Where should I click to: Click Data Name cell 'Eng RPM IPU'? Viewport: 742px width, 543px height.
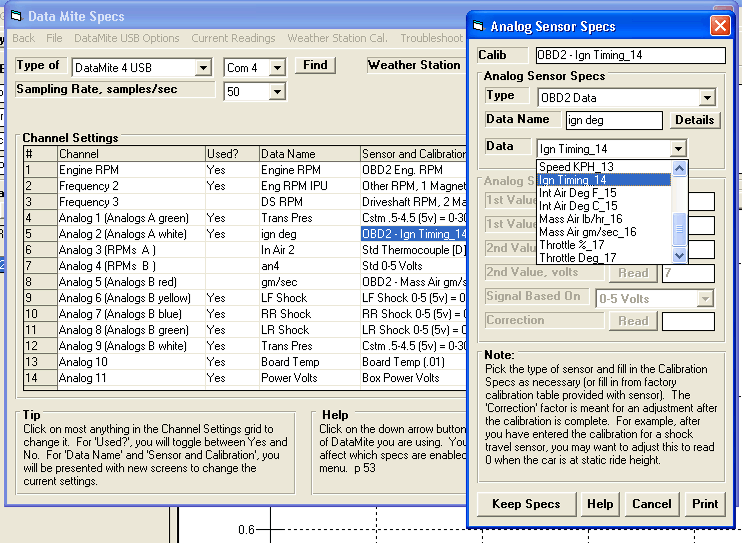[309, 186]
